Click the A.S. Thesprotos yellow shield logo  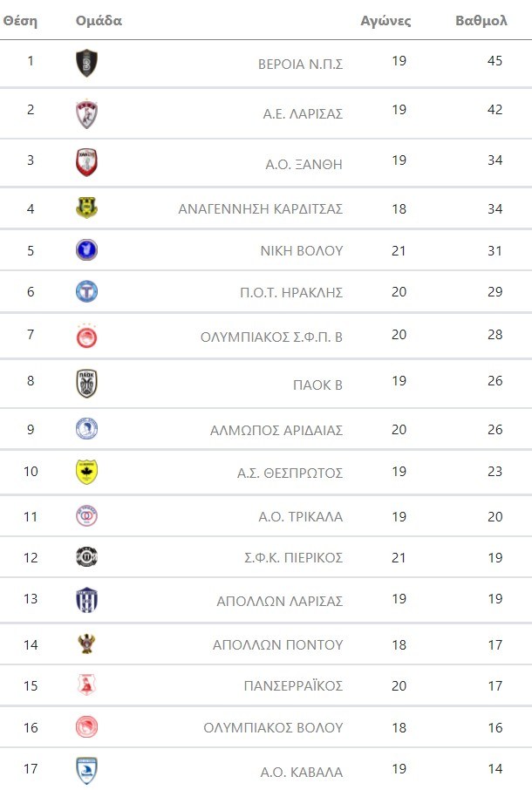pyautogui.click(x=86, y=472)
